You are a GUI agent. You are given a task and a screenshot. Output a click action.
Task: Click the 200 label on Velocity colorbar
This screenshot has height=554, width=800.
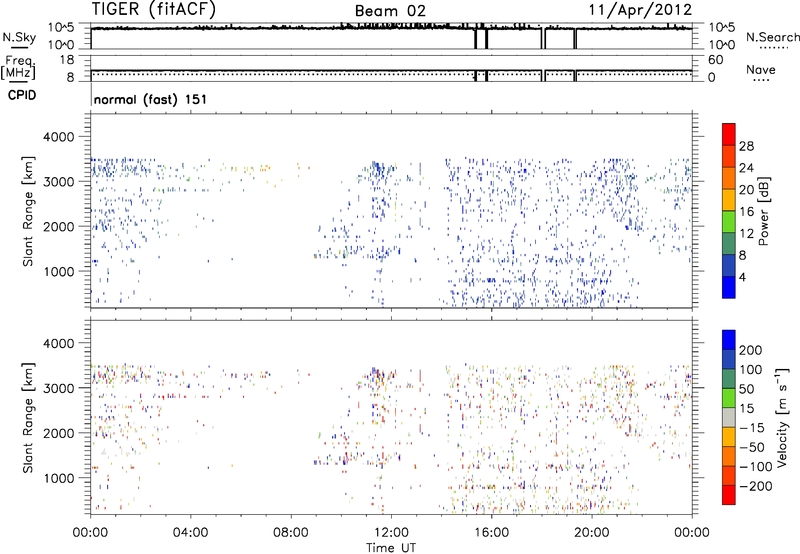751,350
